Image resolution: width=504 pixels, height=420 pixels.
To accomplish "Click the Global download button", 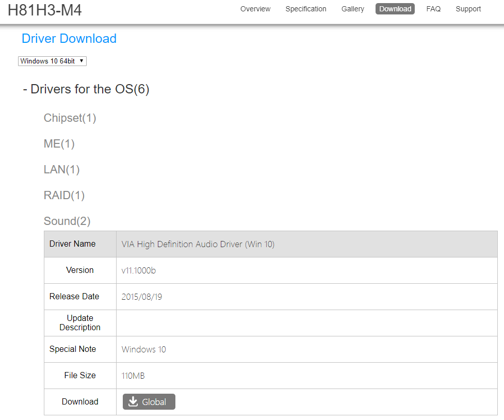I will point(149,401).
